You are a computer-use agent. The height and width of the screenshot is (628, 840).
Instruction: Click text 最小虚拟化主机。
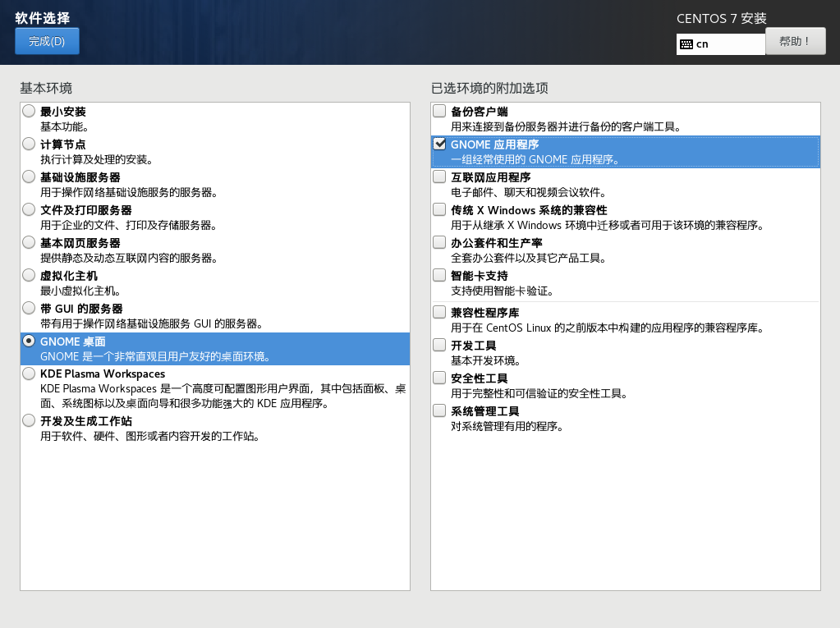pyautogui.click(x=81, y=291)
